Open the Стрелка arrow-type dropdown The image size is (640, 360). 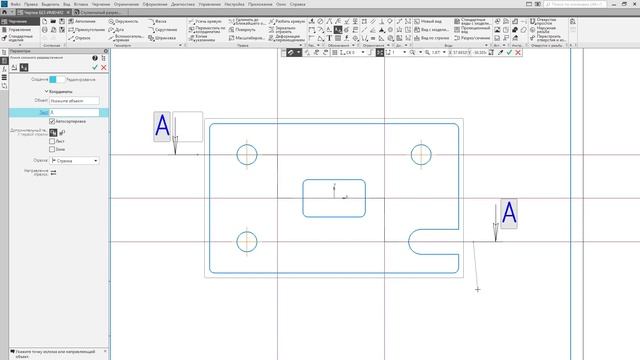click(74, 161)
